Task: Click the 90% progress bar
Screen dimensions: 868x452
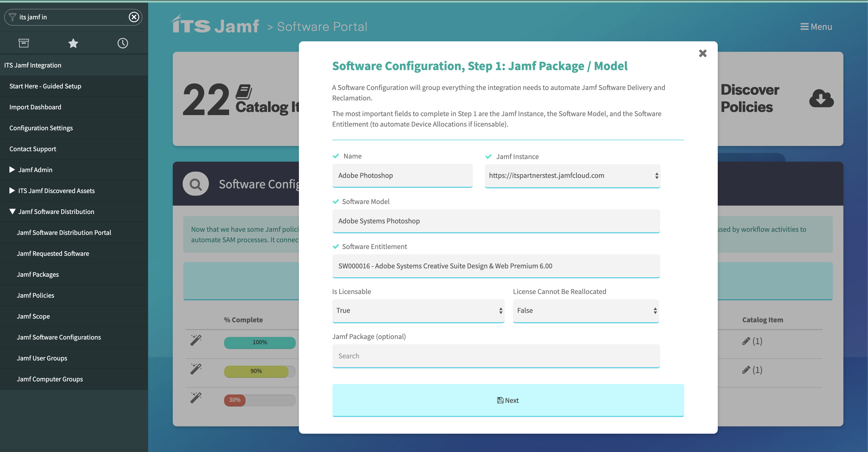Action: pos(256,371)
